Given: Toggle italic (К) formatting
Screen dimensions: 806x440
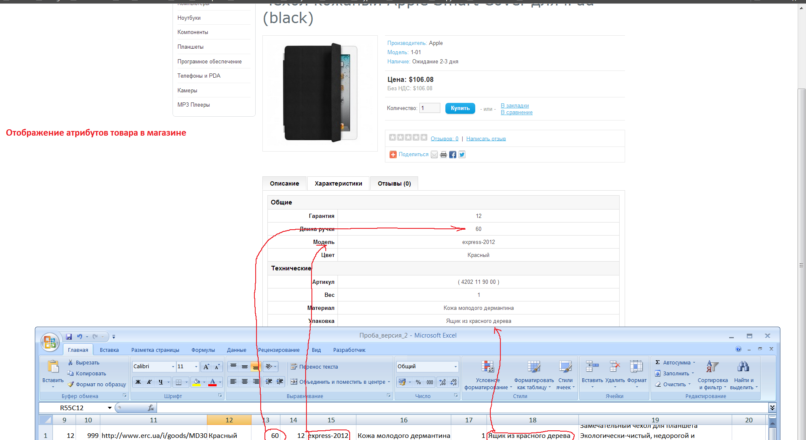Looking at the screenshot, I should coord(149,382).
